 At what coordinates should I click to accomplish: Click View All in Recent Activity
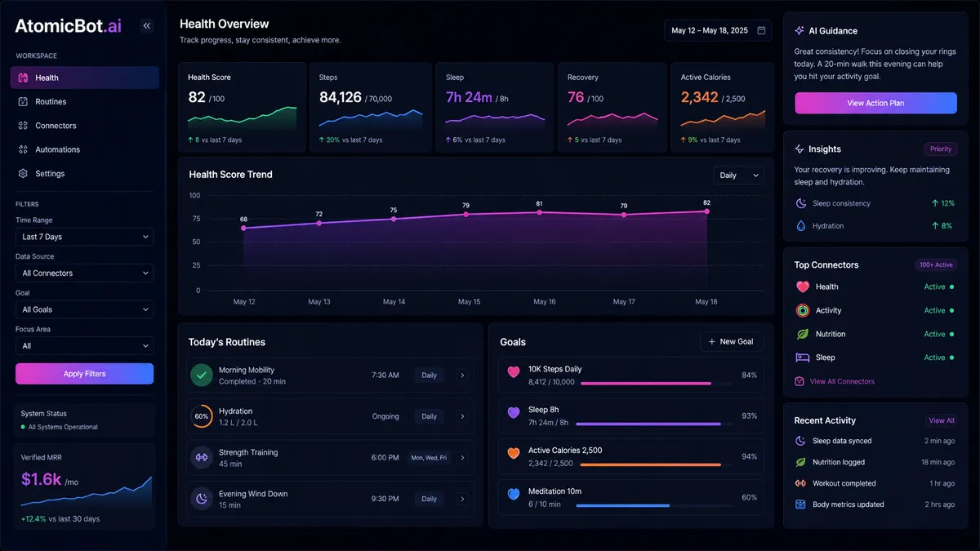942,420
